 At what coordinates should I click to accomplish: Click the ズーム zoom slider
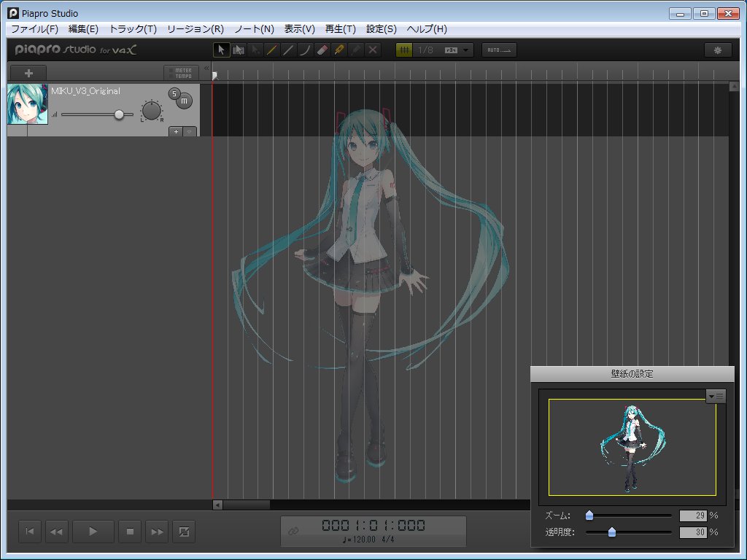[628, 516]
